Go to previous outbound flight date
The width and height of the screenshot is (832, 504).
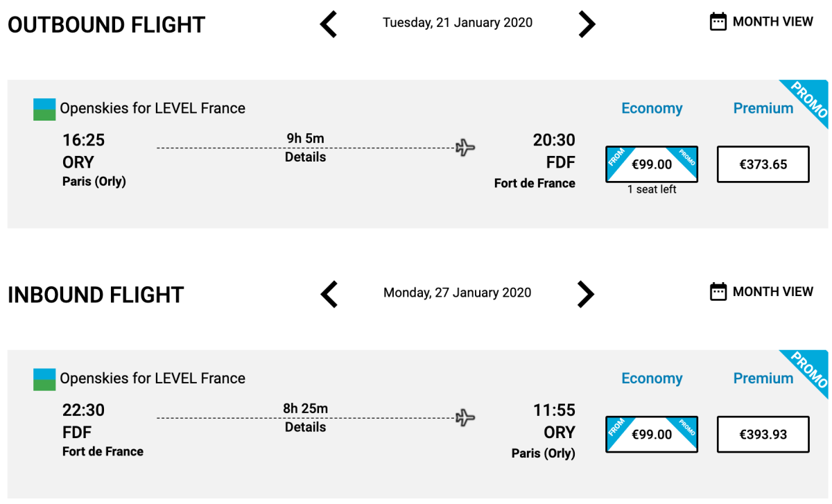click(329, 25)
